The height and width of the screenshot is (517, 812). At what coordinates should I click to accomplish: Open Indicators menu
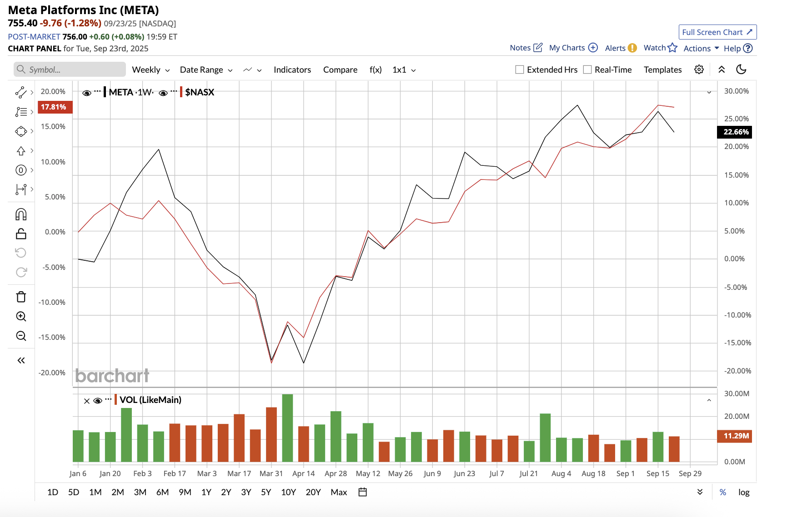292,70
